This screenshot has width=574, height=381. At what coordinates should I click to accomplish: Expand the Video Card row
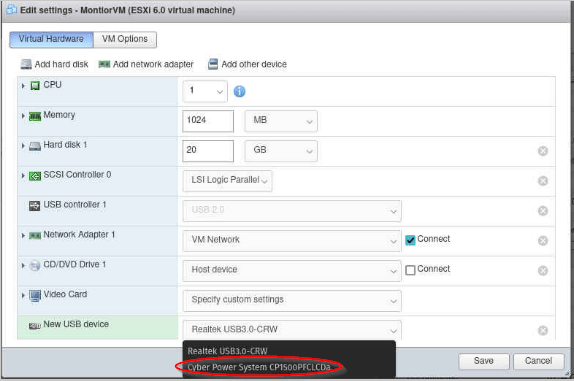23,295
